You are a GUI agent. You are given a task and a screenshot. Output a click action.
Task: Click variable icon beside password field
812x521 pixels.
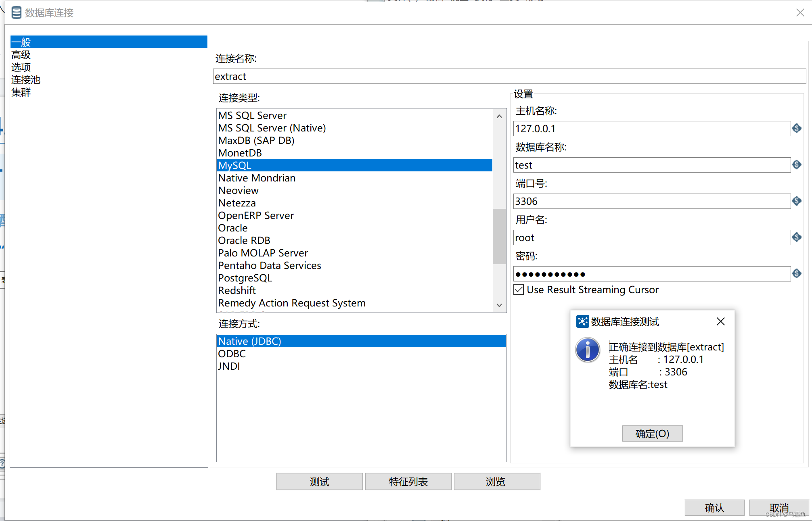(796, 274)
